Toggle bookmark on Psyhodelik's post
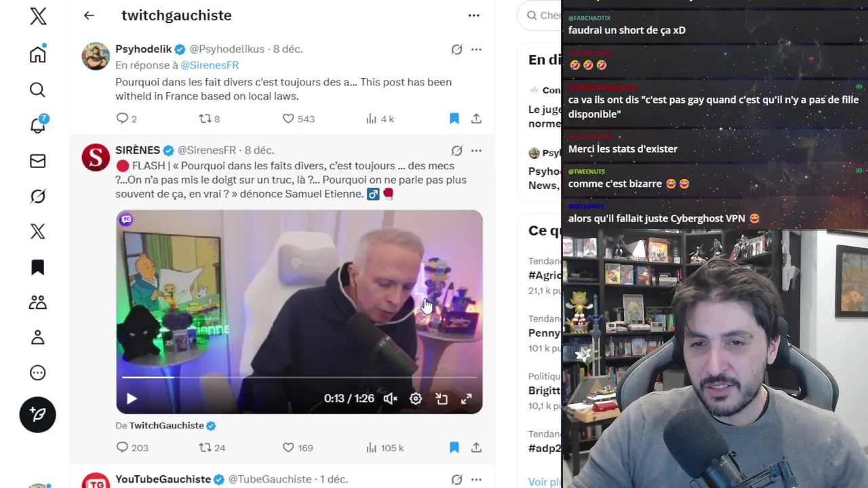868x488 pixels. 454,119
